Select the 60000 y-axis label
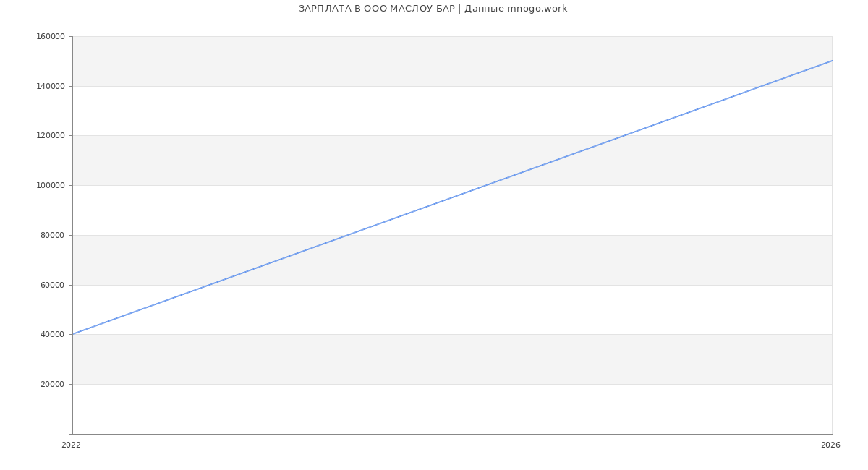Screen dimensions: 868x470 [x=52, y=285]
